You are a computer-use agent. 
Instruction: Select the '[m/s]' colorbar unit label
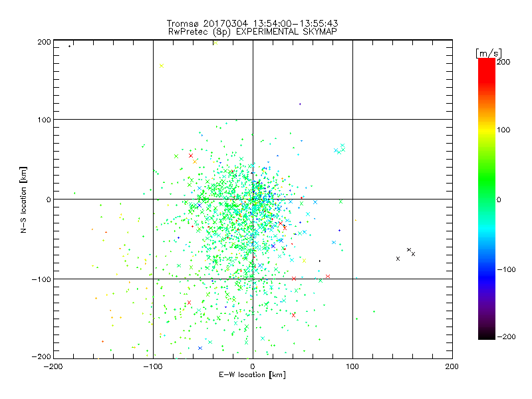pos(489,53)
